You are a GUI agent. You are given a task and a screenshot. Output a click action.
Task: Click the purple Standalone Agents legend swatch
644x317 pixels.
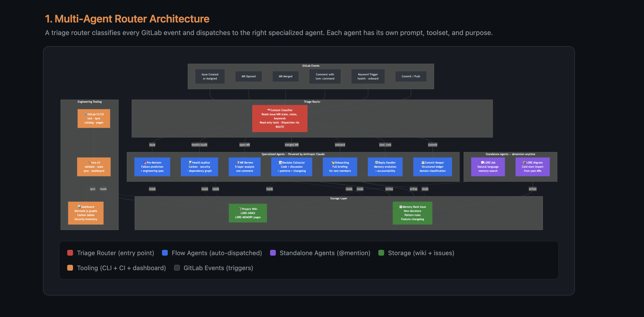tap(273, 253)
